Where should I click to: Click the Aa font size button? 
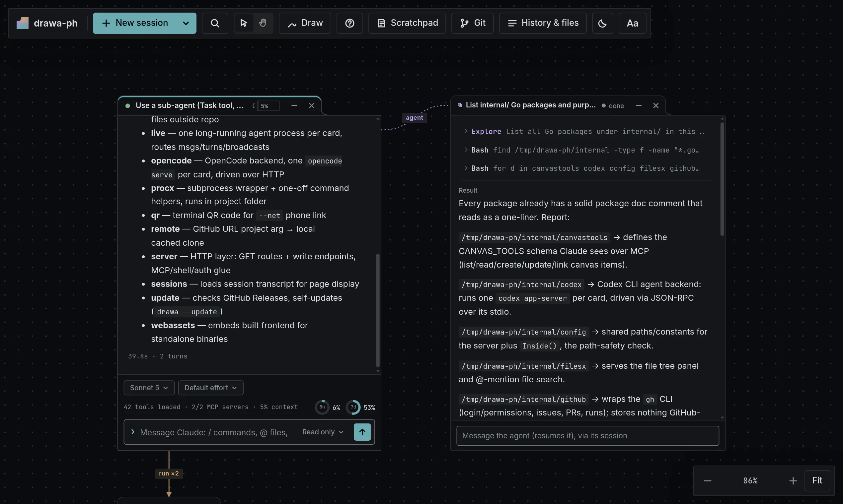632,23
